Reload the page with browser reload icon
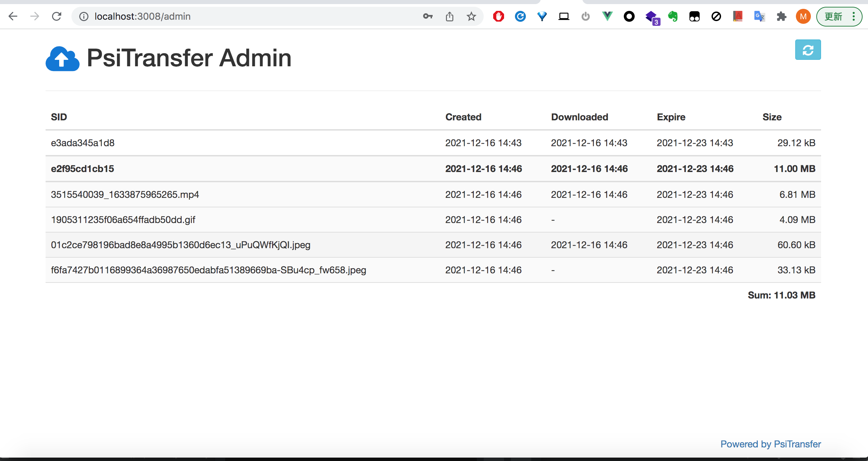868x461 pixels. coord(56,16)
